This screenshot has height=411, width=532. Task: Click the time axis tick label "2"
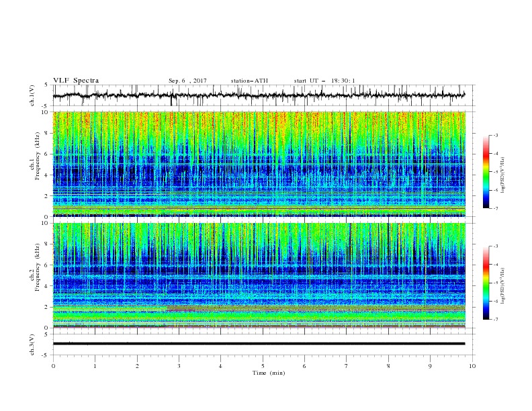(x=137, y=366)
